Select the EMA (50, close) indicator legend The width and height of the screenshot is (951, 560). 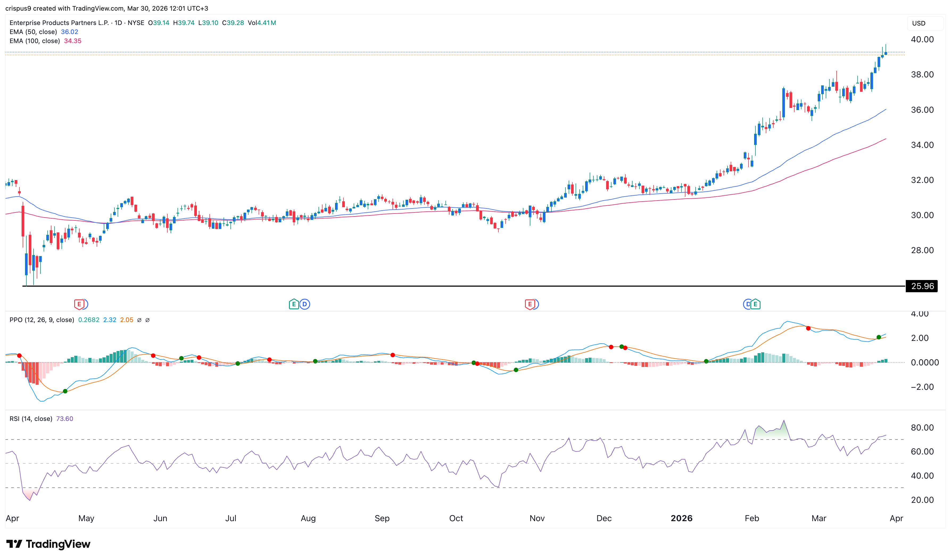[33, 32]
